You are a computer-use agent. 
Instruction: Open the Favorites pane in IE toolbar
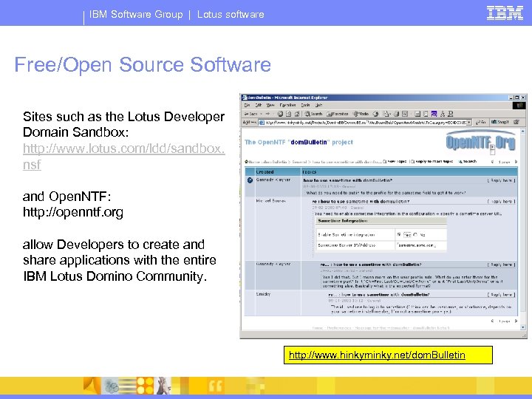[x=338, y=114]
